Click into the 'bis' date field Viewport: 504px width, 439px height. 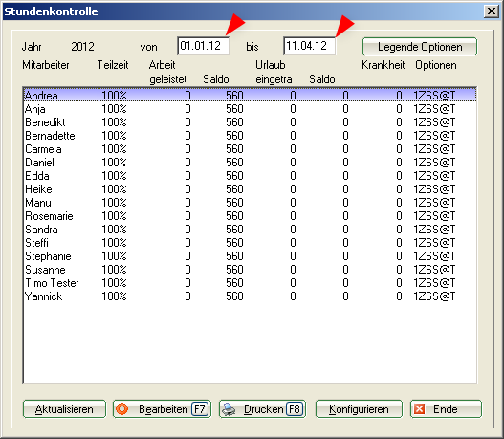(309, 46)
